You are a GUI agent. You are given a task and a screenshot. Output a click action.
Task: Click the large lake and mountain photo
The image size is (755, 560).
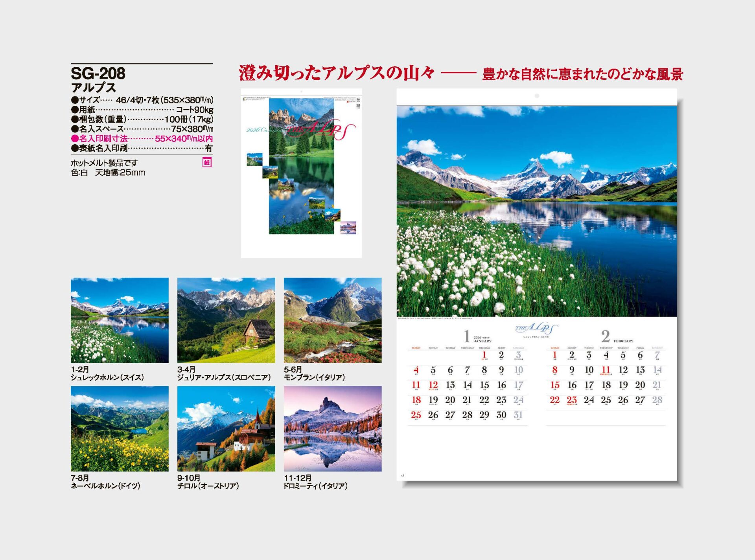click(x=537, y=211)
